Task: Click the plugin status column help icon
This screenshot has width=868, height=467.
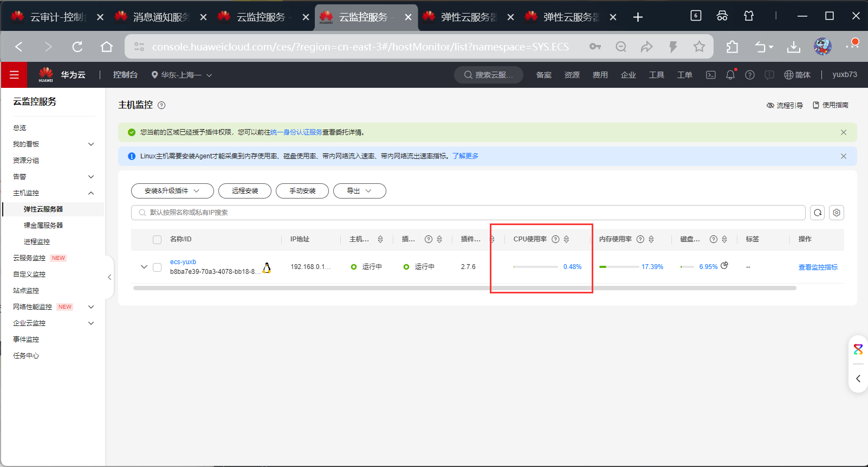Action: pyautogui.click(x=429, y=239)
